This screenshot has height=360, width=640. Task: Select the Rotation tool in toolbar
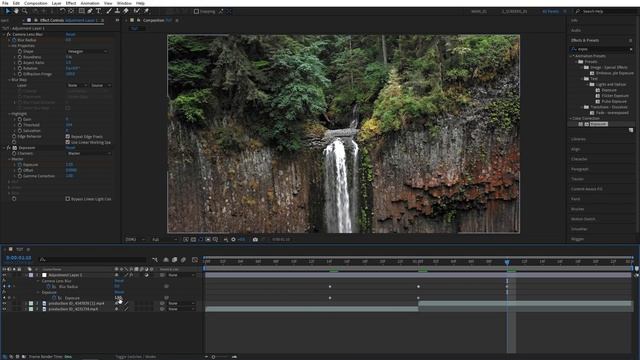tap(62, 11)
